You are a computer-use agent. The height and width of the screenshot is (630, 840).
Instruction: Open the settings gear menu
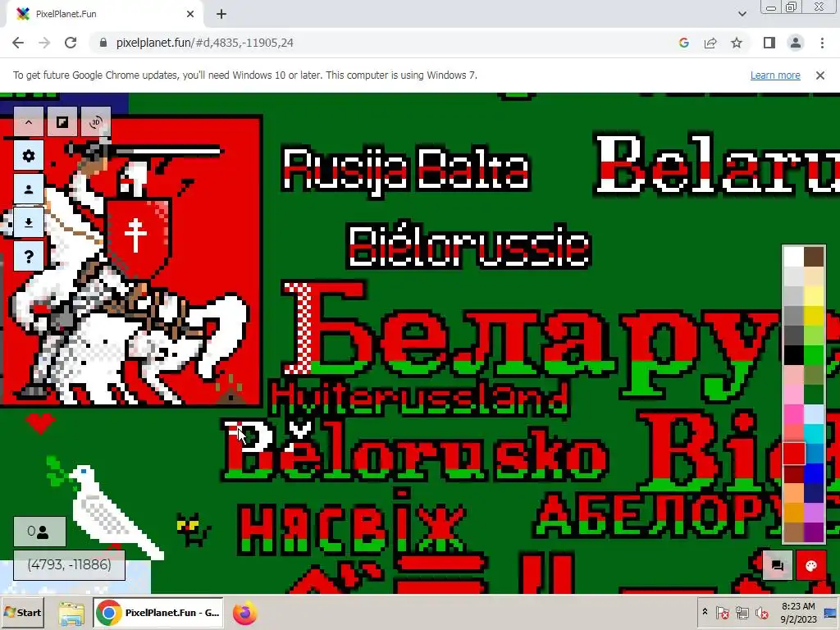click(x=29, y=156)
